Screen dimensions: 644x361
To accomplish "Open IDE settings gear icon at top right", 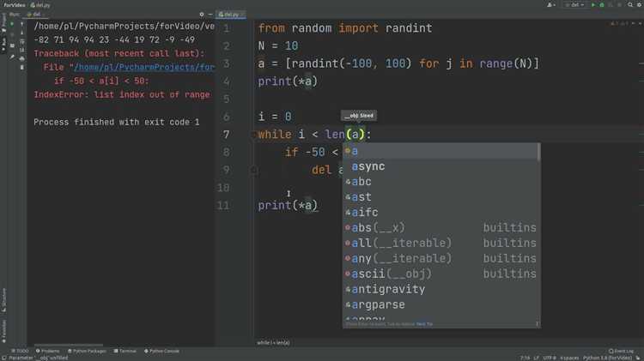I will point(639,5).
